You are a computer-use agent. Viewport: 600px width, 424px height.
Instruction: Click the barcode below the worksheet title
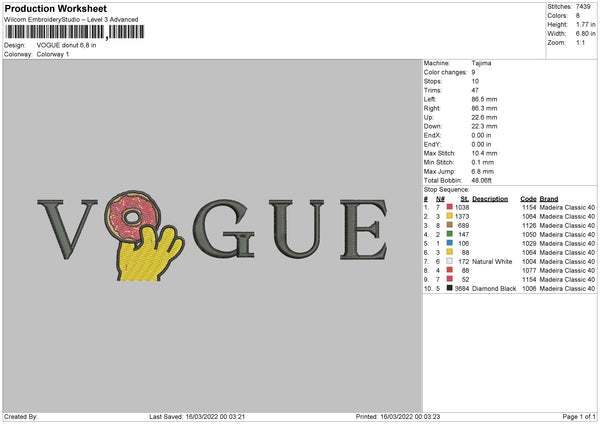point(75,32)
